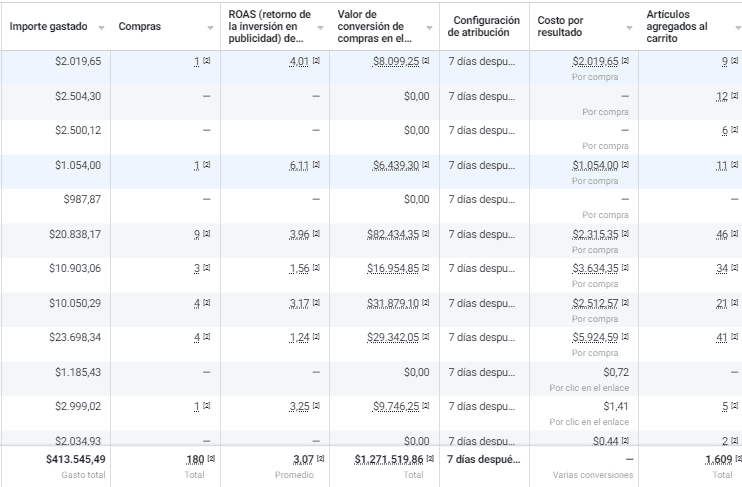Select the $2.999,02 amount spent cell
The image size is (742, 487).
tap(78, 407)
